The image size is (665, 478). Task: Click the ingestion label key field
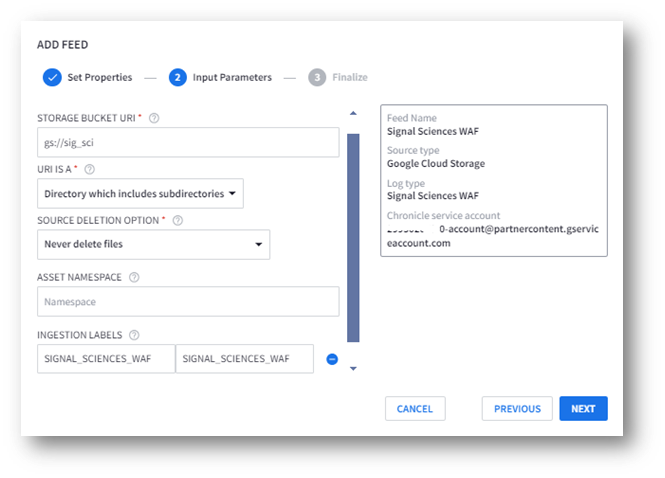click(106, 359)
